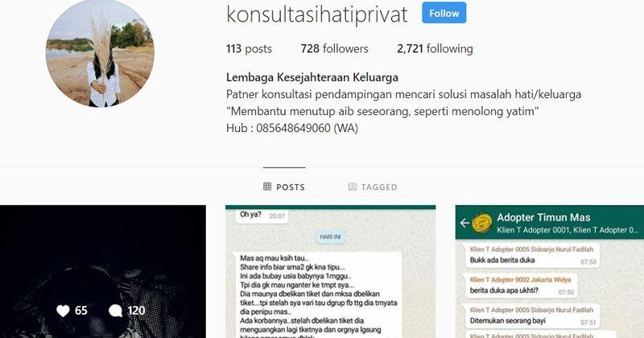Click the heart likes icon on first post
This screenshot has width=644, height=338.
[x=63, y=311]
